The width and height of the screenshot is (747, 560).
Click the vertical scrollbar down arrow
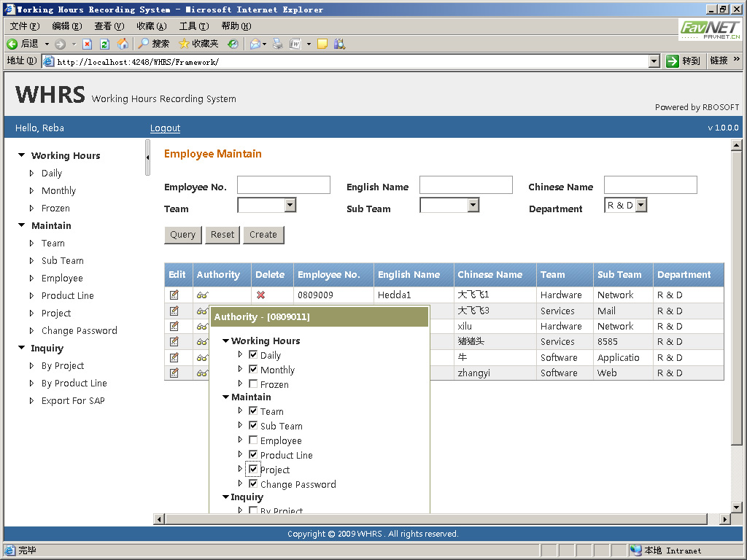[737, 507]
